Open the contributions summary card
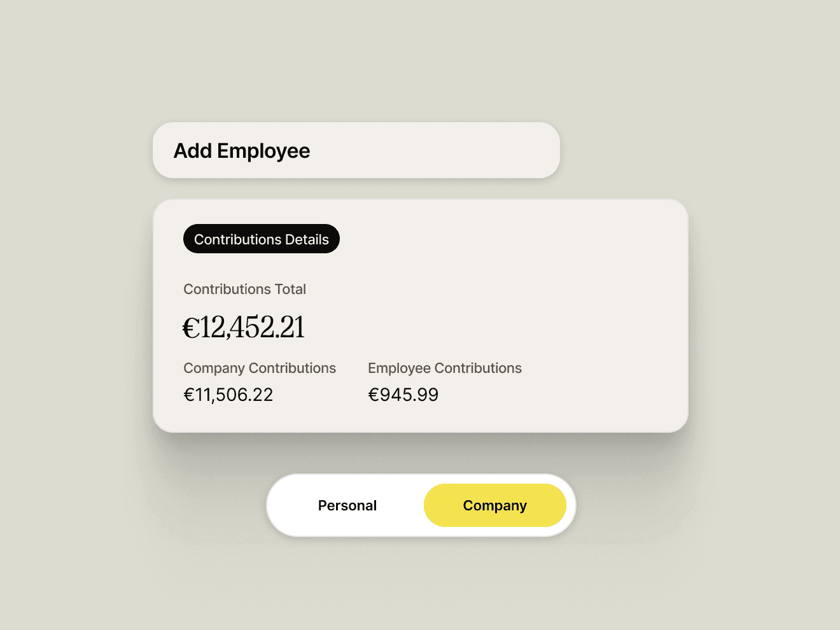This screenshot has height=630, width=840. coord(420,315)
